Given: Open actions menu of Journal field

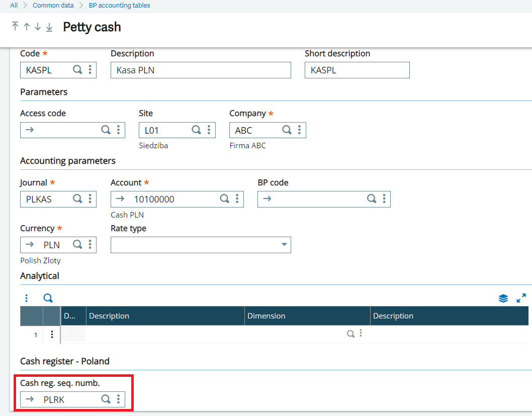Looking at the screenshot, I should click(x=90, y=199).
